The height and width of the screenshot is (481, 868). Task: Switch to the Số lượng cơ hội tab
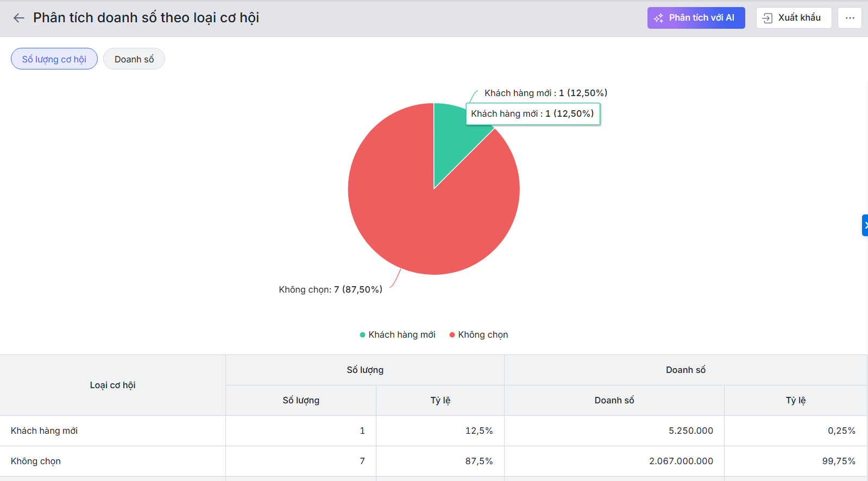pyautogui.click(x=54, y=59)
